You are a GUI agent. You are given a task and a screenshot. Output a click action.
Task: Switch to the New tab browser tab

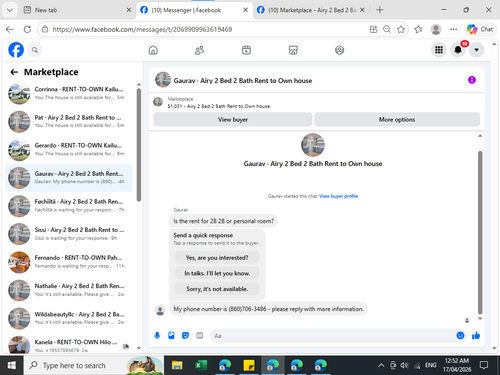click(77, 10)
